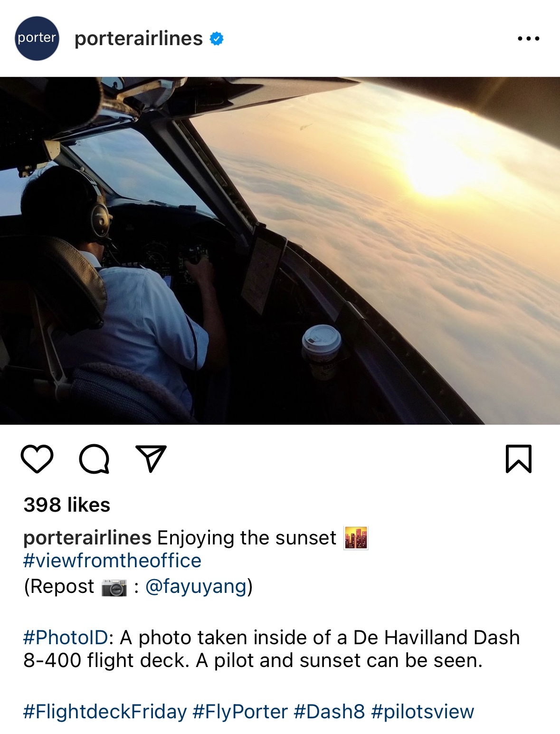Open the #viewfromtheoffice hashtag
The width and height of the screenshot is (560, 734).
(113, 561)
